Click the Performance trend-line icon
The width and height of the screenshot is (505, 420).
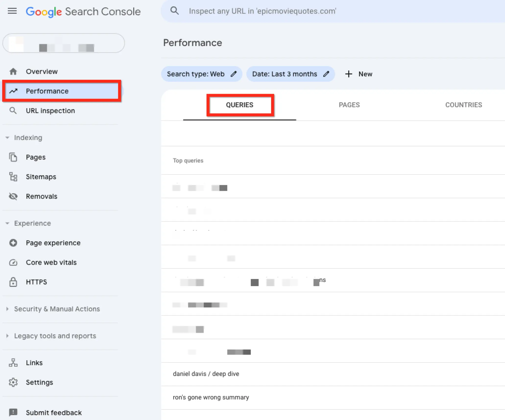(13, 91)
